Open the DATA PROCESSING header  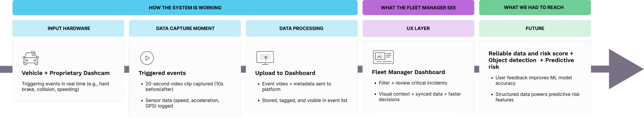[x=301, y=28]
